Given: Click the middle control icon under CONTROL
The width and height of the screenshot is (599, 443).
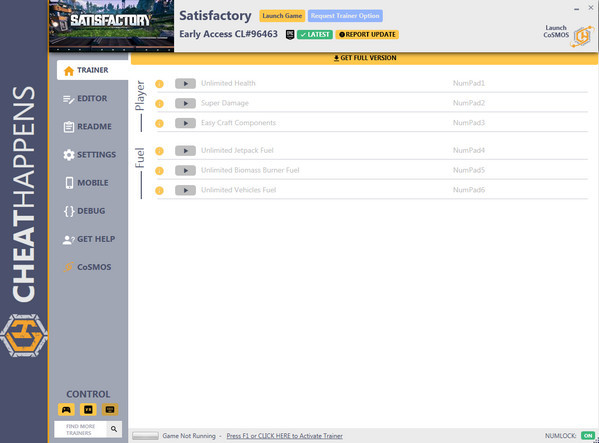Looking at the screenshot, I should point(88,409).
